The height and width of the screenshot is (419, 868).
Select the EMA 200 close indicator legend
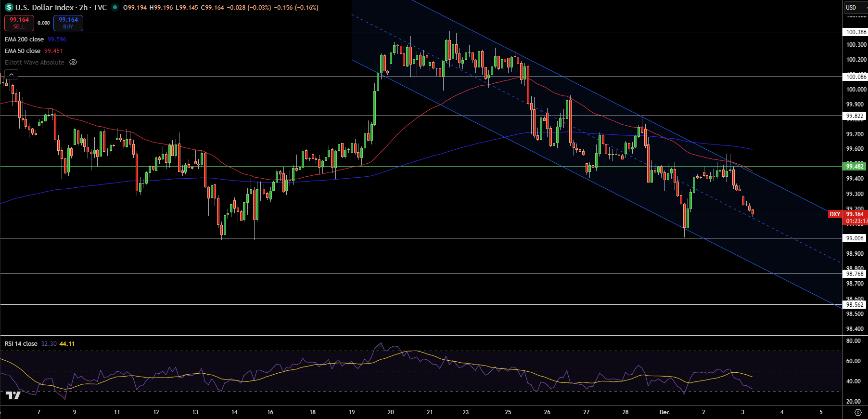(24, 39)
